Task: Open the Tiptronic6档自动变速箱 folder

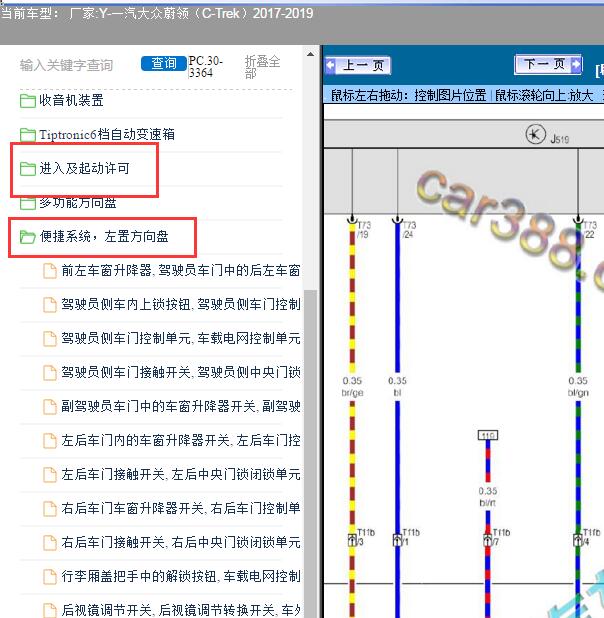Action: (106, 134)
